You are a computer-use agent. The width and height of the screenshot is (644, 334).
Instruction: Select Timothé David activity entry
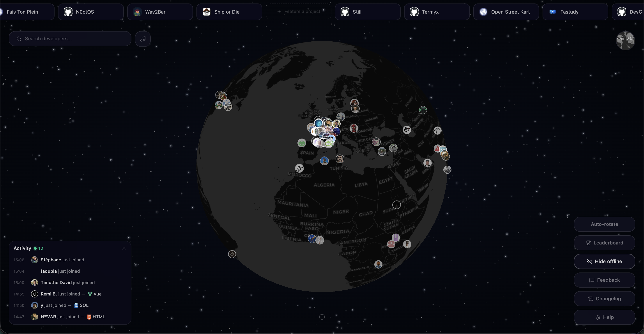click(x=67, y=283)
